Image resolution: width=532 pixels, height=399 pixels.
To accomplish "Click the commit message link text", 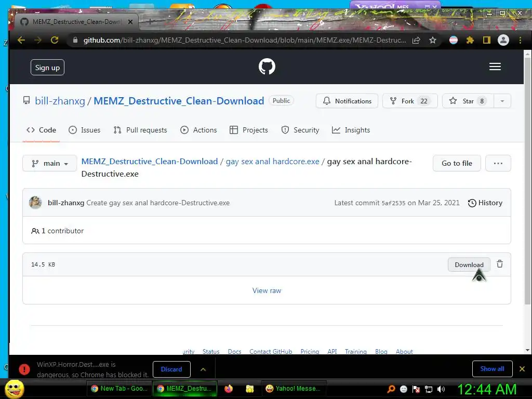I will [x=158, y=203].
